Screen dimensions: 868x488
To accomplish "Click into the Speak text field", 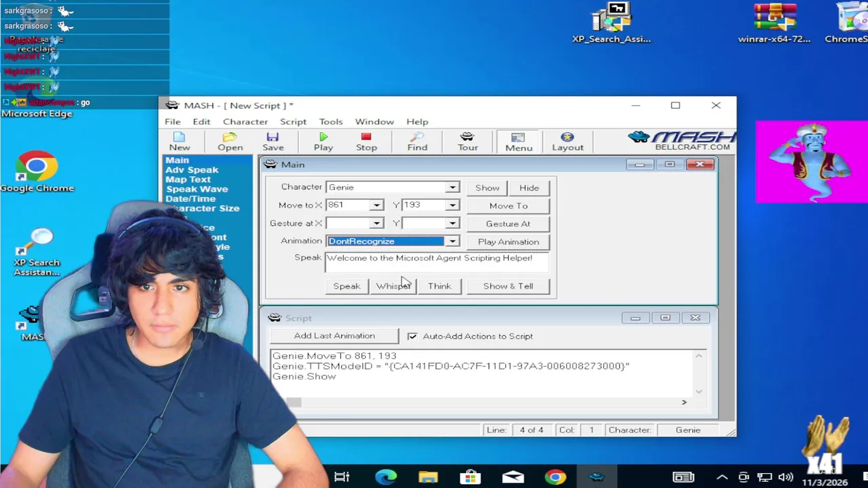I will 437,262.
